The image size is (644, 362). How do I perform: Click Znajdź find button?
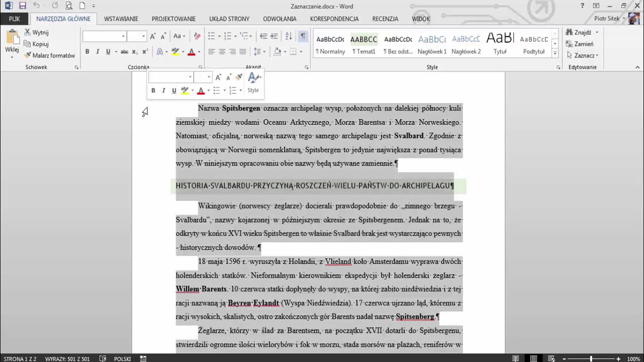[579, 32]
